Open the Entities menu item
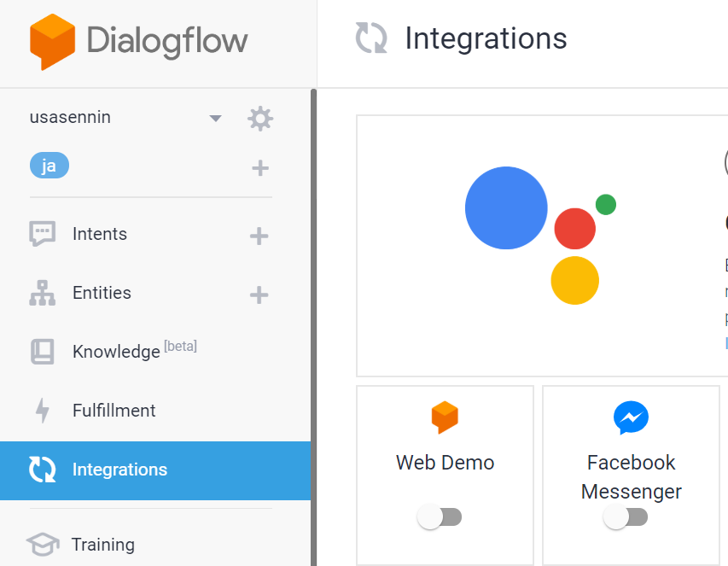This screenshot has height=566, width=728. 102,293
